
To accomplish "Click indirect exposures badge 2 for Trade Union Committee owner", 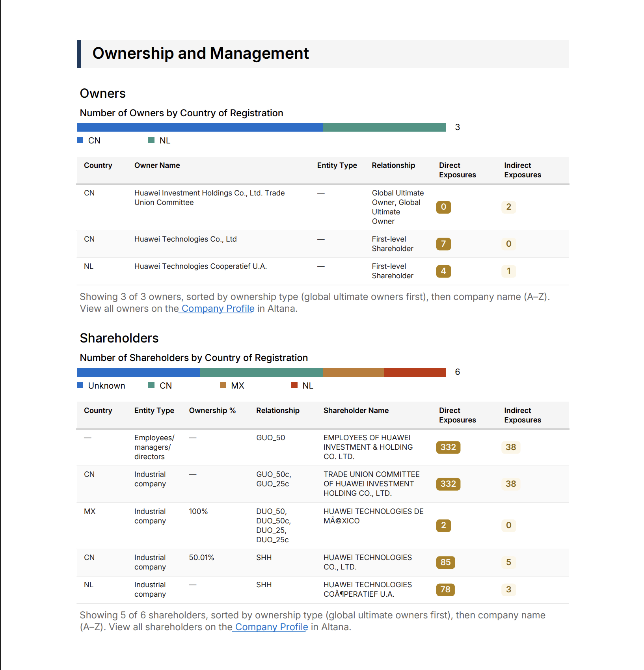I will click(x=509, y=207).
